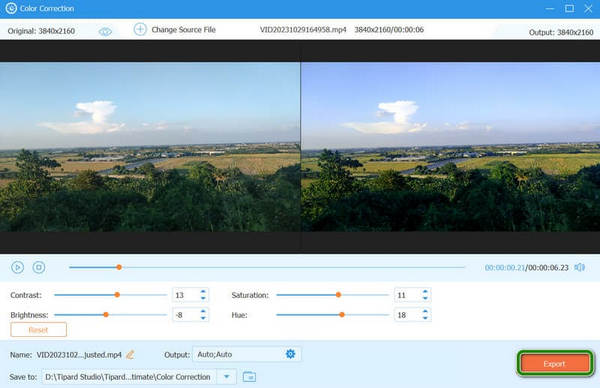The width and height of the screenshot is (600, 388).
Task: Open output settings with the gear icon
Action: click(291, 354)
